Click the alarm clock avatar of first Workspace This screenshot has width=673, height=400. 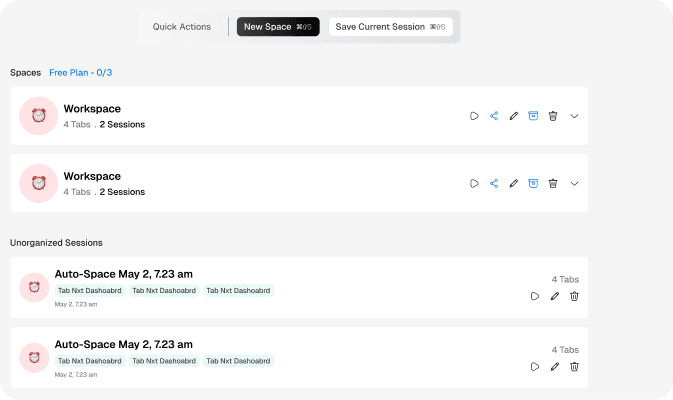tap(39, 116)
